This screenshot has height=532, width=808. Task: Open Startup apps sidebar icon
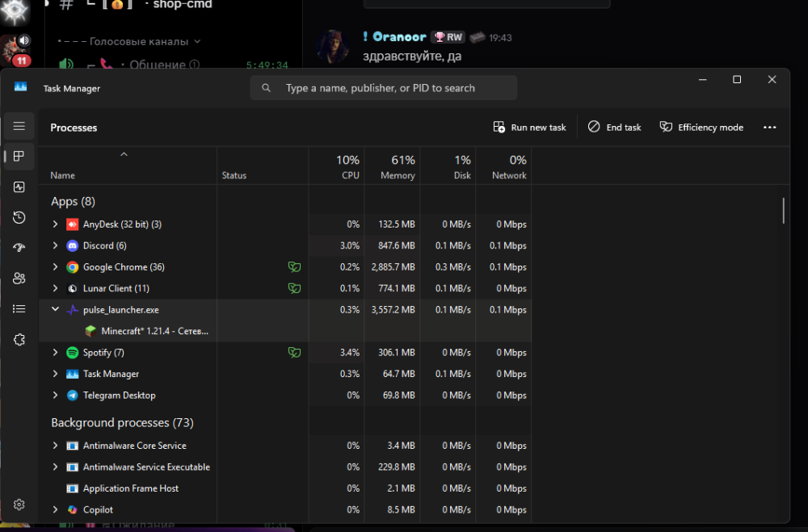point(19,248)
